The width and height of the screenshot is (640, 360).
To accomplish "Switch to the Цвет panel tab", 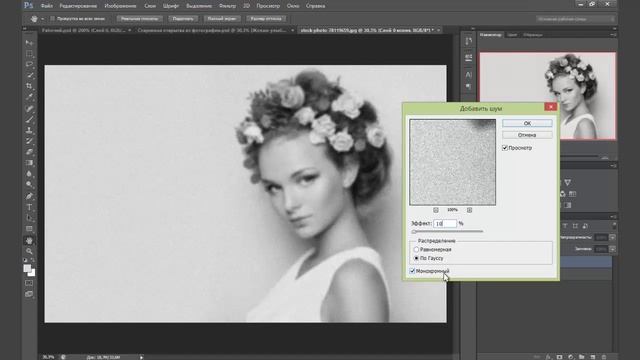I will pyautogui.click(x=512, y=35).
